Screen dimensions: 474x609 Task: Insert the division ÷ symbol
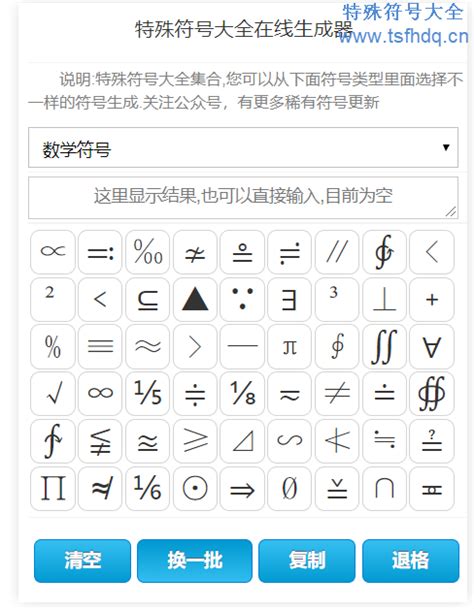[195, 394]
